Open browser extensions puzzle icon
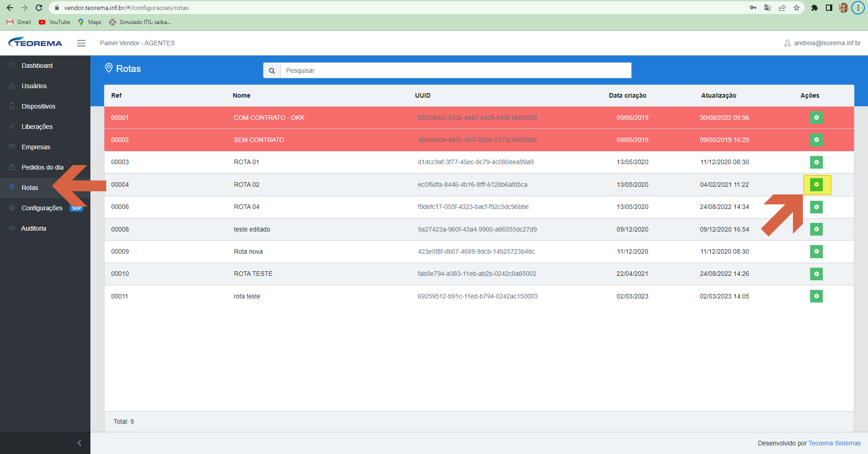The height and width of the screenshot is (454, 868). tap(814, 8)
